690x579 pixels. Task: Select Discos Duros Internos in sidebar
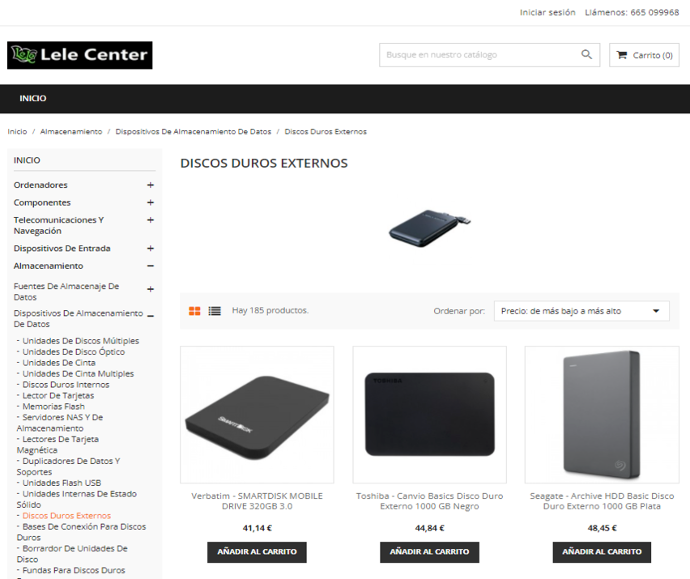click(x=66, y=385)
